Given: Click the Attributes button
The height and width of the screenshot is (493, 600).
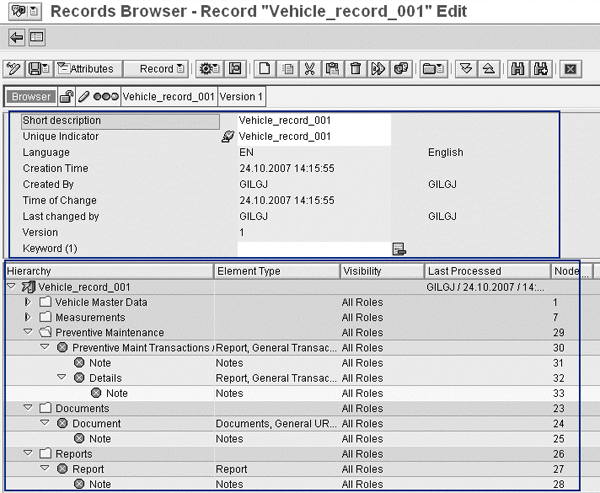Looking at the screenshot, I should (85, 69).
